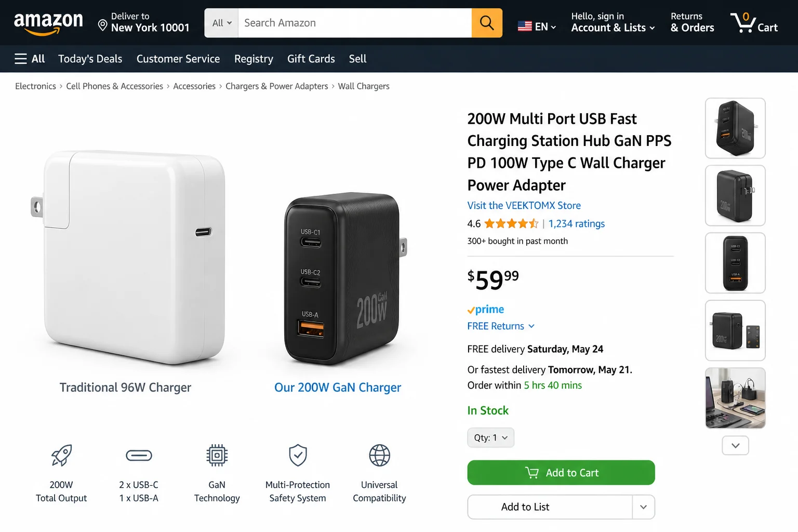Click the Multi-Protection shield icon
The image size is (798, 532).
click(x=298, y=456)
